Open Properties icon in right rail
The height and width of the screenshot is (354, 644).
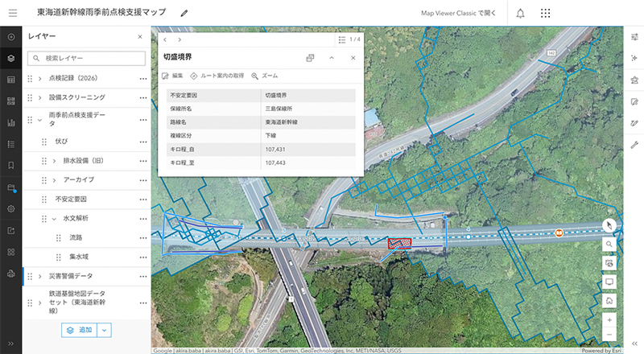tap(634, 37)
